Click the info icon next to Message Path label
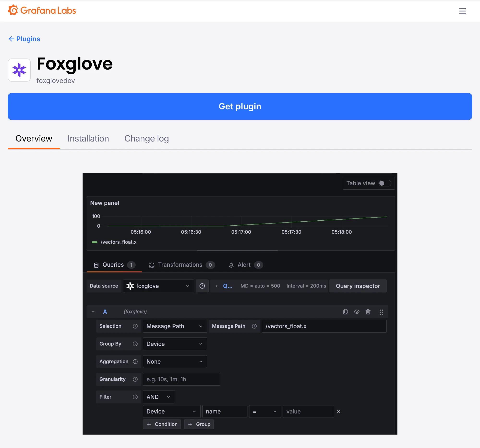The height and width of the screenshot is (448, 480). point(254,326)
